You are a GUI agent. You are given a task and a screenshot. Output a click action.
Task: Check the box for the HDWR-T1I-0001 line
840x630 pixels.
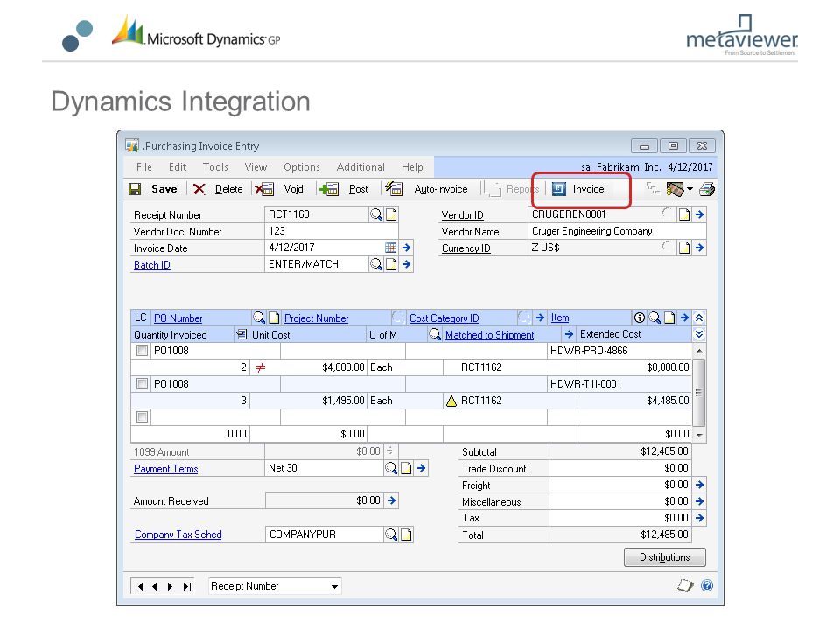142,384
